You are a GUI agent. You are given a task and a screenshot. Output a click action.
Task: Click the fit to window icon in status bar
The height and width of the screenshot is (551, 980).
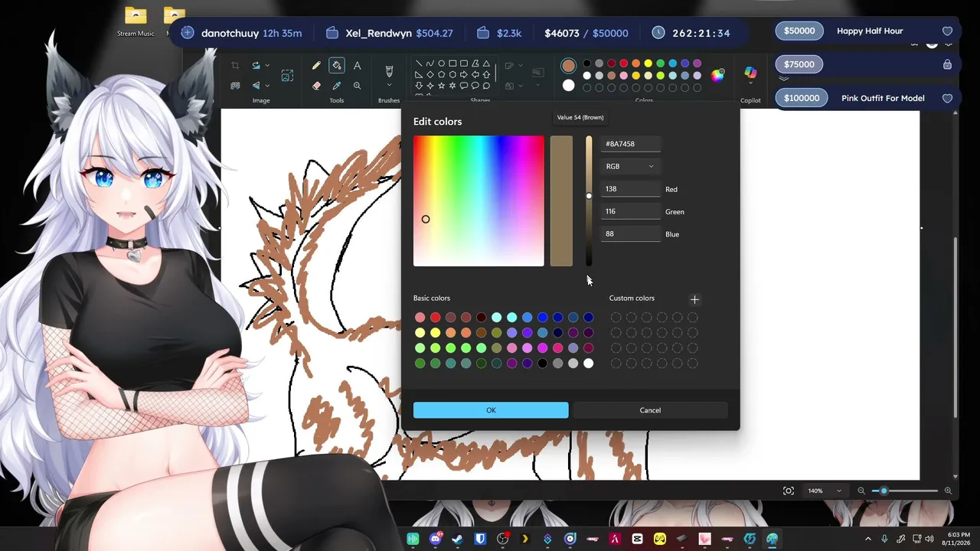[789, 491]
